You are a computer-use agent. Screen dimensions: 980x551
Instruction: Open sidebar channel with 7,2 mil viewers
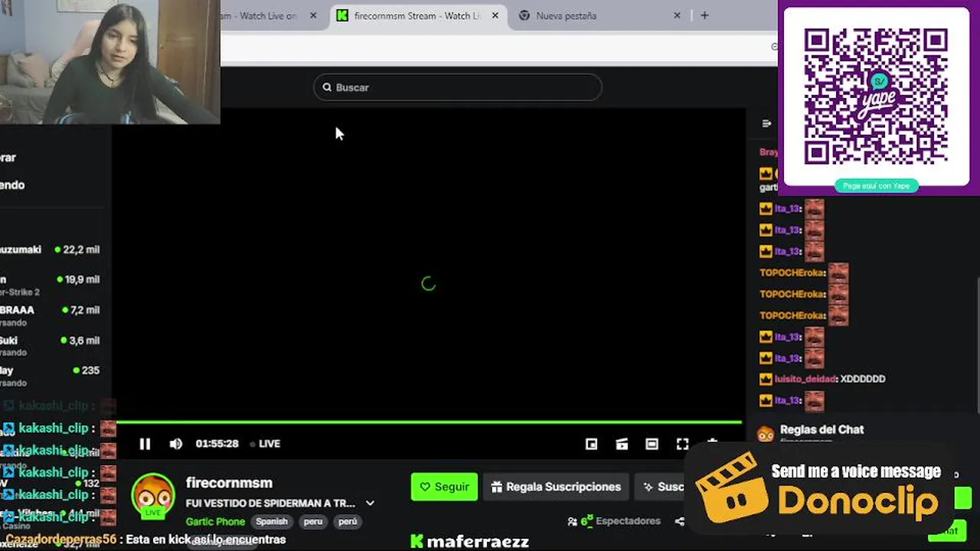(x=51, y=315)
